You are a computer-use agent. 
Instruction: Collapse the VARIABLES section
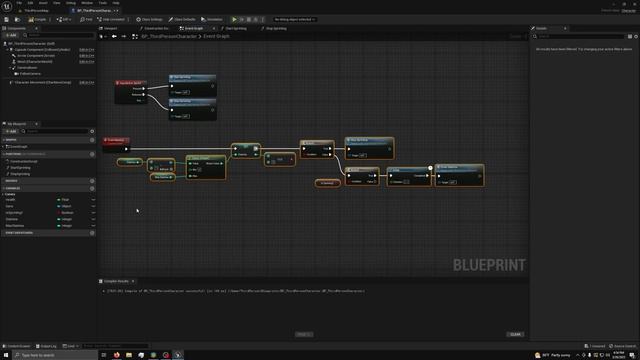click(x=4, y=188)
